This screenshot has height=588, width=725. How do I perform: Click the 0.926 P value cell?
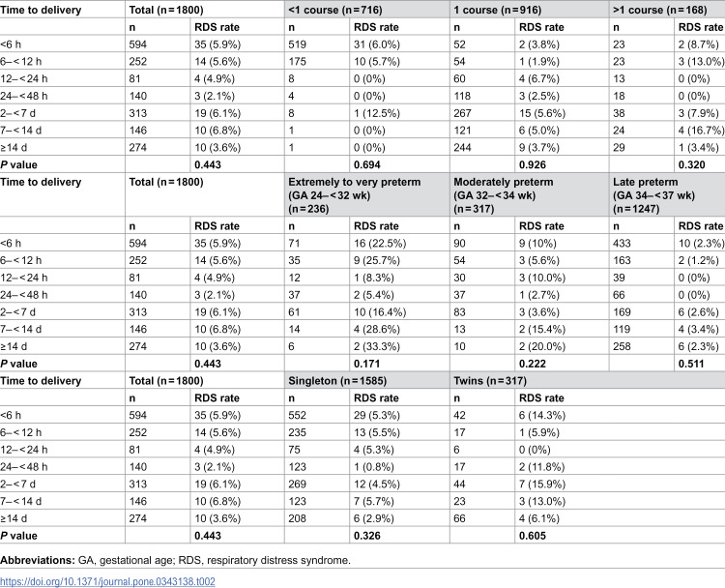[533, 164]
